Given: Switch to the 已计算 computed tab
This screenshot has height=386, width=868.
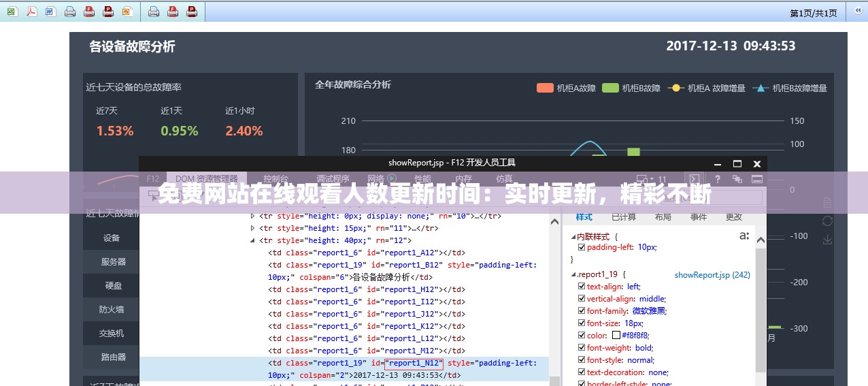Looking at the screenshot, I should 623,217.
